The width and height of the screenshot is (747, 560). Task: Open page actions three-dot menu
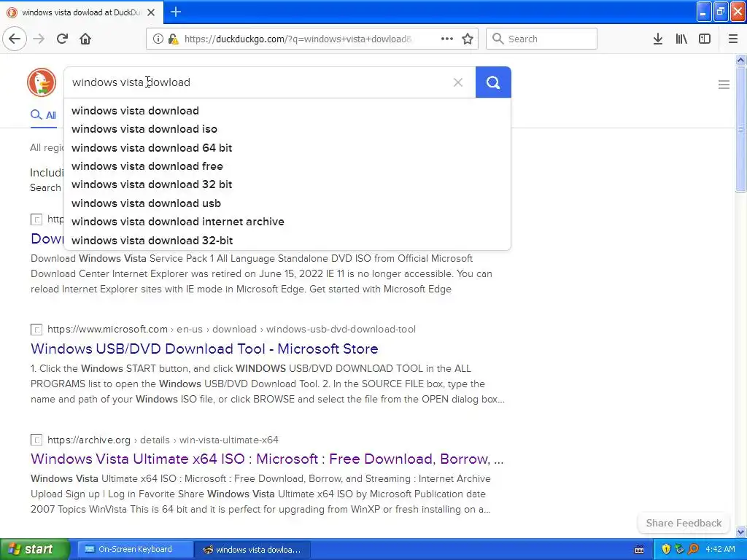click(447, 39)
